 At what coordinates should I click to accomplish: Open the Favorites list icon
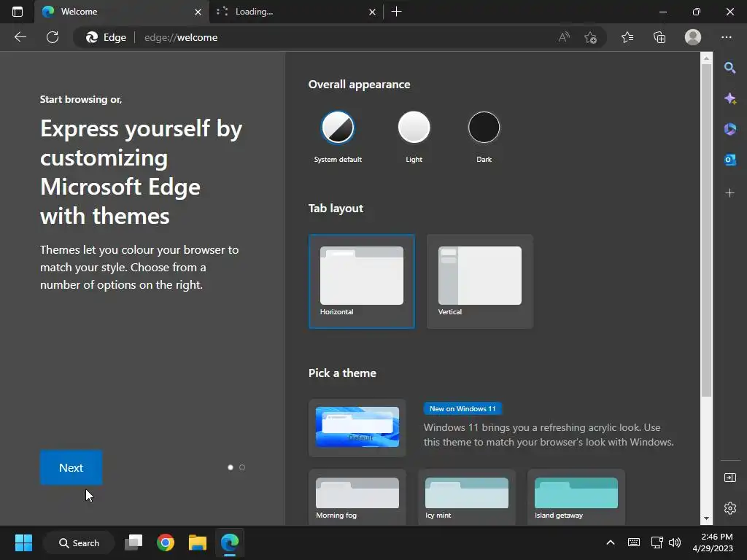click(627, 37)
